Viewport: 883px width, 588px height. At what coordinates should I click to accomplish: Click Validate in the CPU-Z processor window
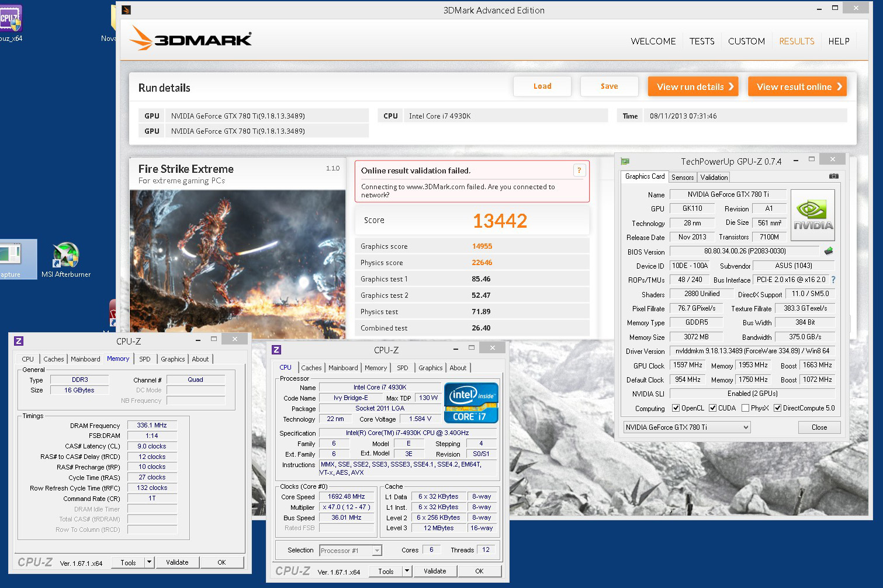435,571
